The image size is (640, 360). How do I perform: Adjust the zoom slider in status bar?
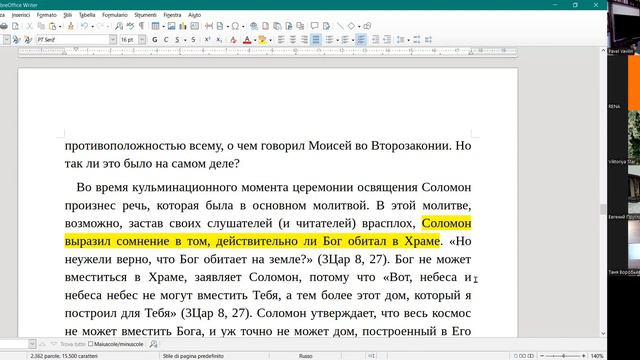point(563,356)
